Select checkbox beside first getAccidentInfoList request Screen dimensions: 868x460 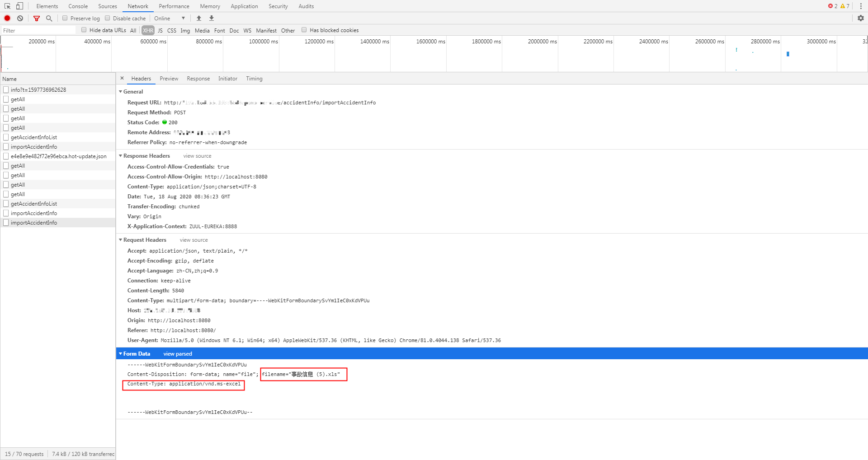coord(6,137)
